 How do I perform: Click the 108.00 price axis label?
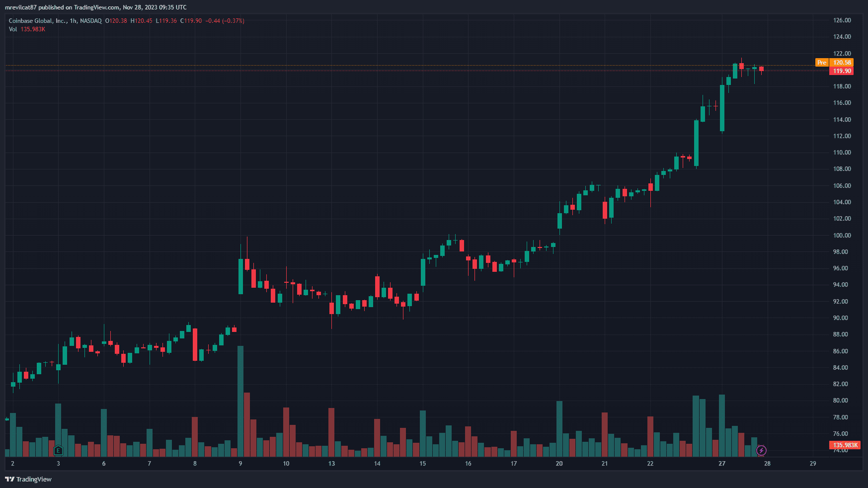[x=842, y=169]
